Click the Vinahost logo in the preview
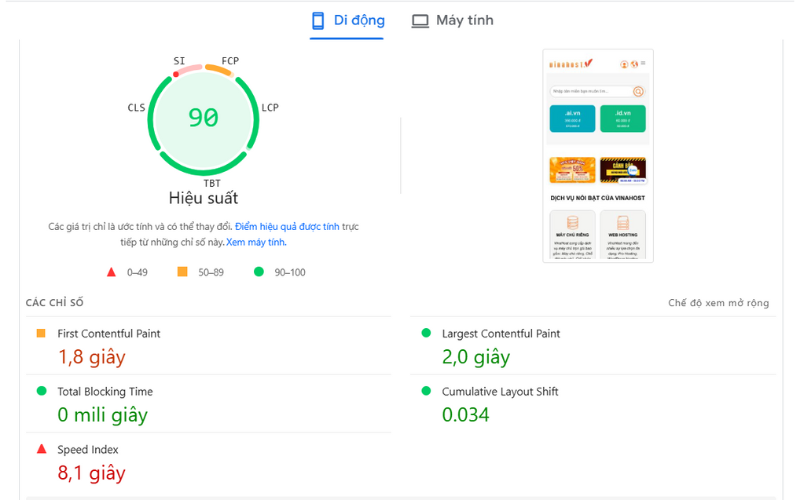 click(x=570, y=64)
